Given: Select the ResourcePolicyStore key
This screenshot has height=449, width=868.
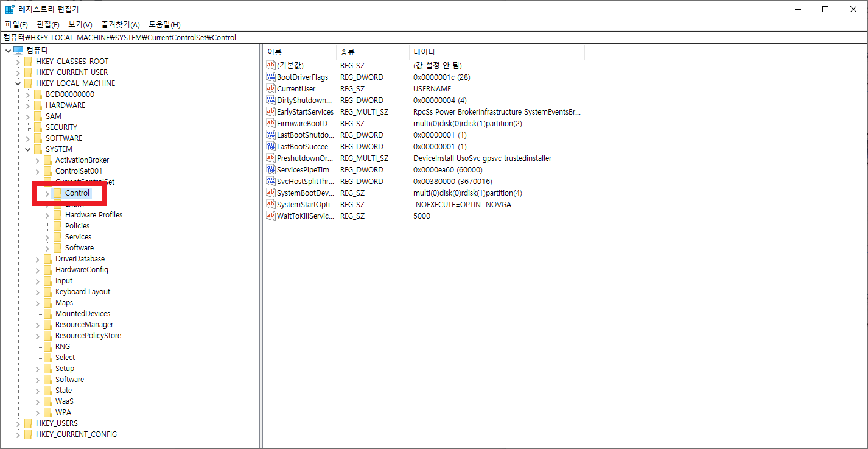Looking at the screenshot, I should tap(88, 336).
